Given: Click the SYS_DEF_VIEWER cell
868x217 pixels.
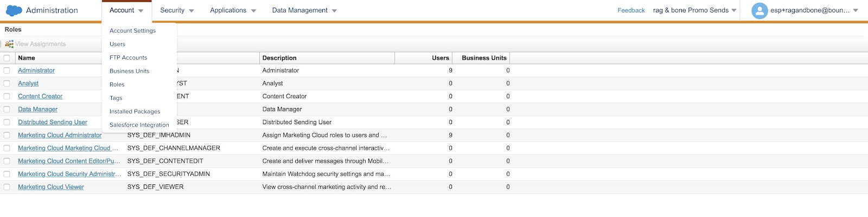Looking at the screenshot, I should (156, 187).
